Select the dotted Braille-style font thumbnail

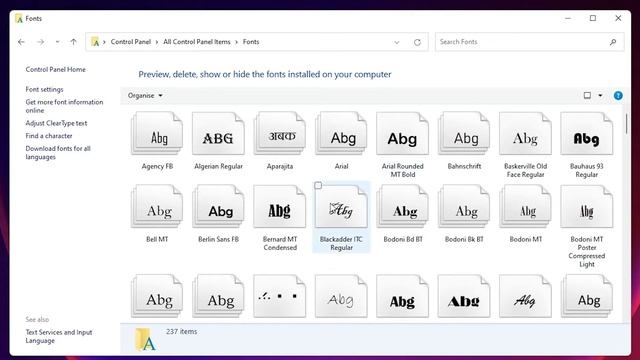coord(280,296)
